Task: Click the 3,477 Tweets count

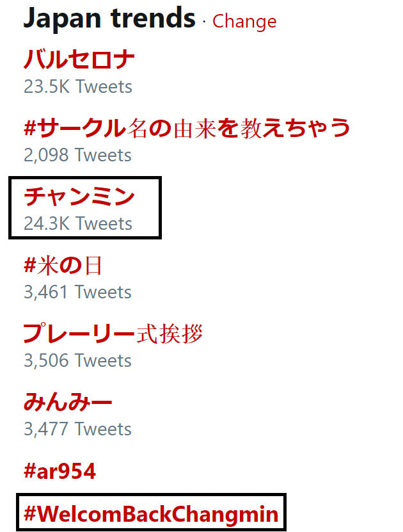Action: [77, 429]
